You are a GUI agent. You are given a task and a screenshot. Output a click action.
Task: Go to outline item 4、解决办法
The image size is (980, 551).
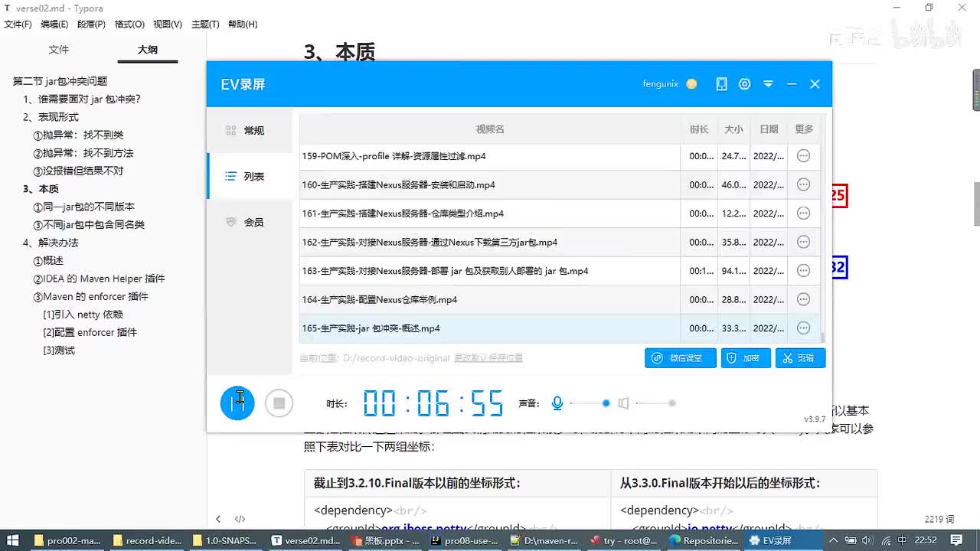click(x=51, y=243)
